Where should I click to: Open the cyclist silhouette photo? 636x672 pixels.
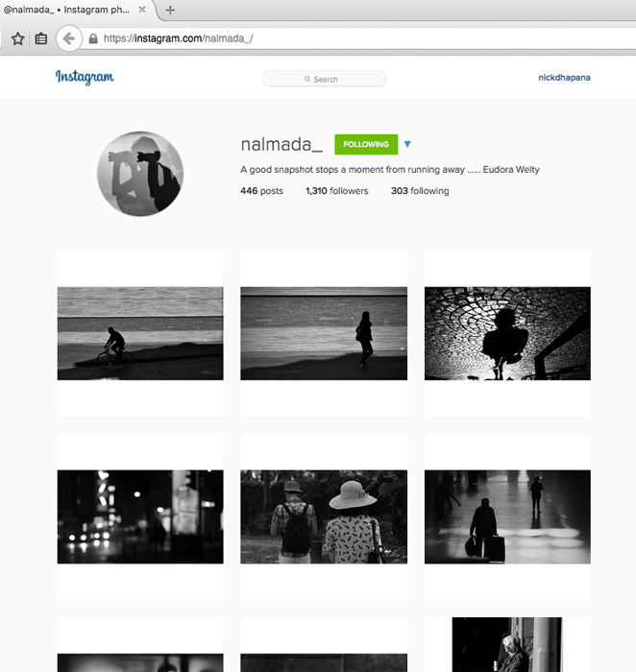coord(140,333)
